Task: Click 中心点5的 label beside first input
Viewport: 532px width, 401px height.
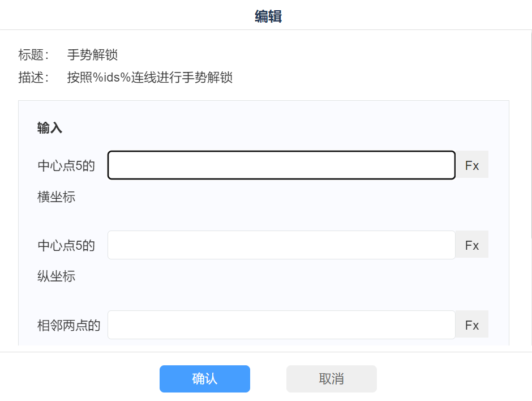Action: point(66,166)
